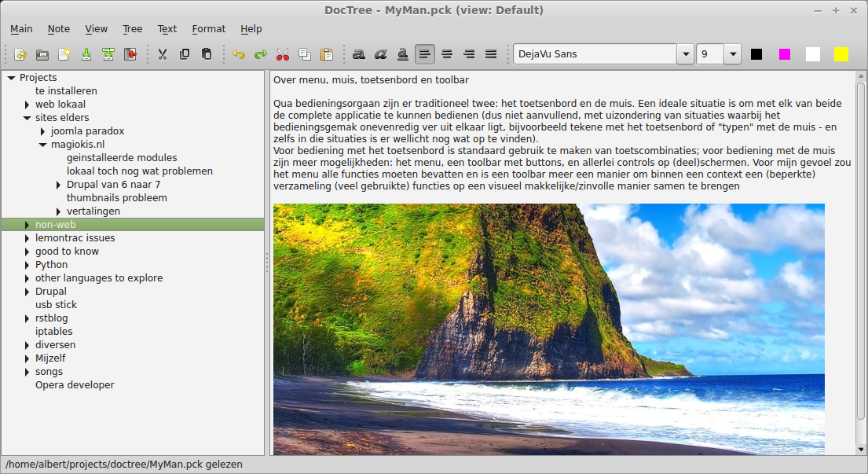
Task: Click the DejaVu Sans font name field
Action: pos(595,54)
